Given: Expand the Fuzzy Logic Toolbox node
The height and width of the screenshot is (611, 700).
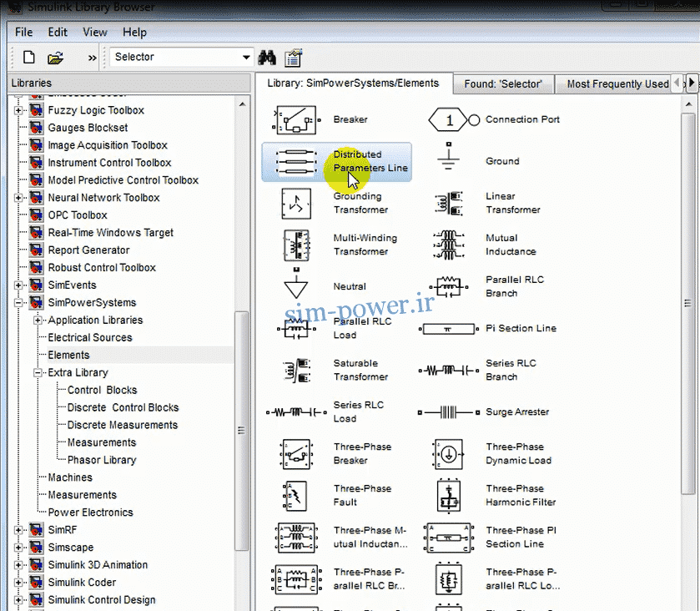Looking at the screenshot, I should tap(18, 110).
